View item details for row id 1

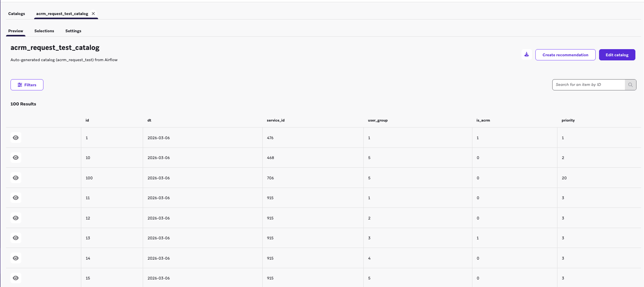point(16,138)
